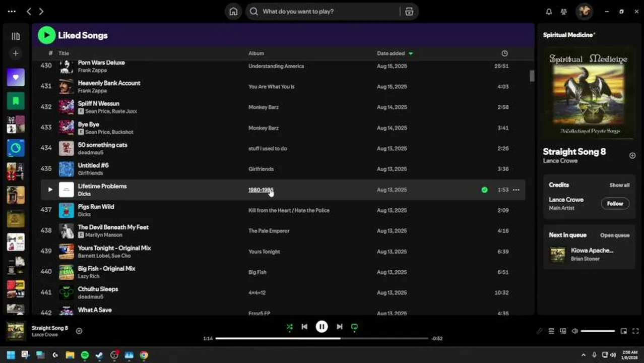This screenshot has width=644, height=363.
Task: Open The Pale Emperor album
Action: (x=269, y=231)
